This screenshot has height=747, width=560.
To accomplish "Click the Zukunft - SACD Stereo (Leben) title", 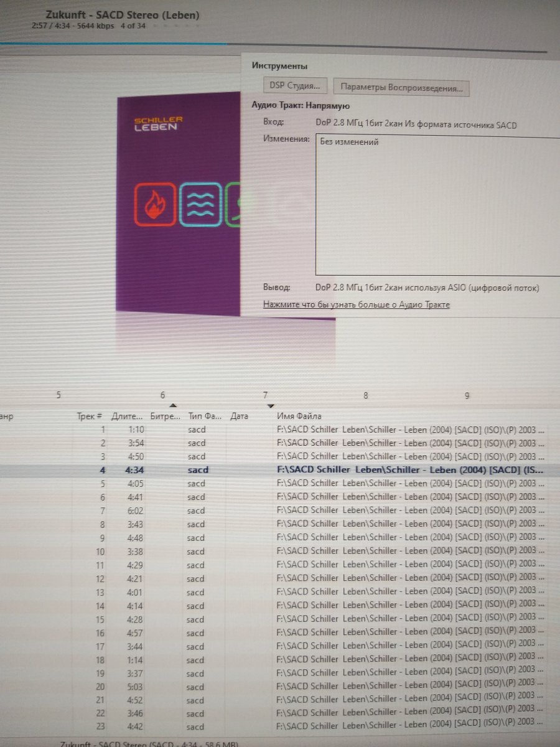I will tap(123, 16).
